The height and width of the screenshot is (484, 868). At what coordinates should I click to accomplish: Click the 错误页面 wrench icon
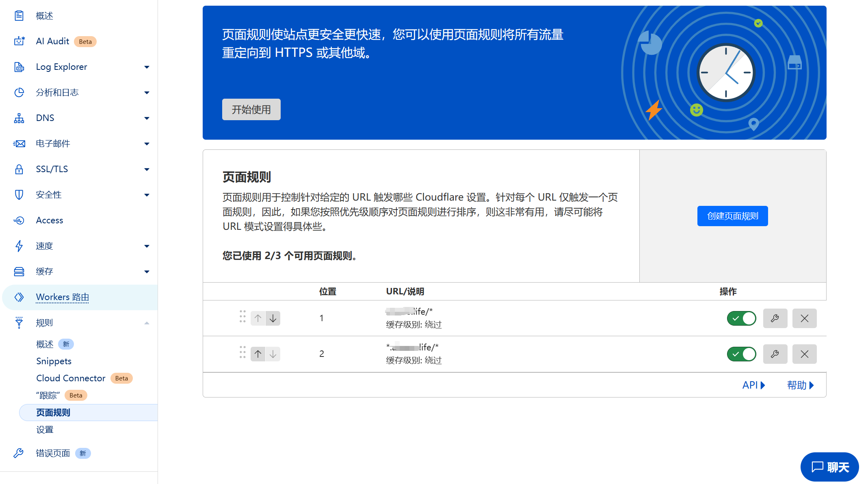19,453
